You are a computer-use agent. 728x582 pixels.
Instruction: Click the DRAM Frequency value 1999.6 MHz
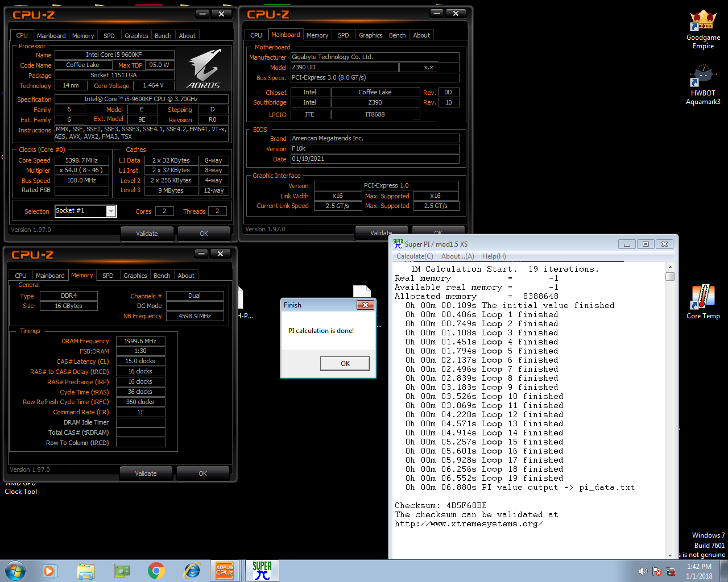click(140, 341)
